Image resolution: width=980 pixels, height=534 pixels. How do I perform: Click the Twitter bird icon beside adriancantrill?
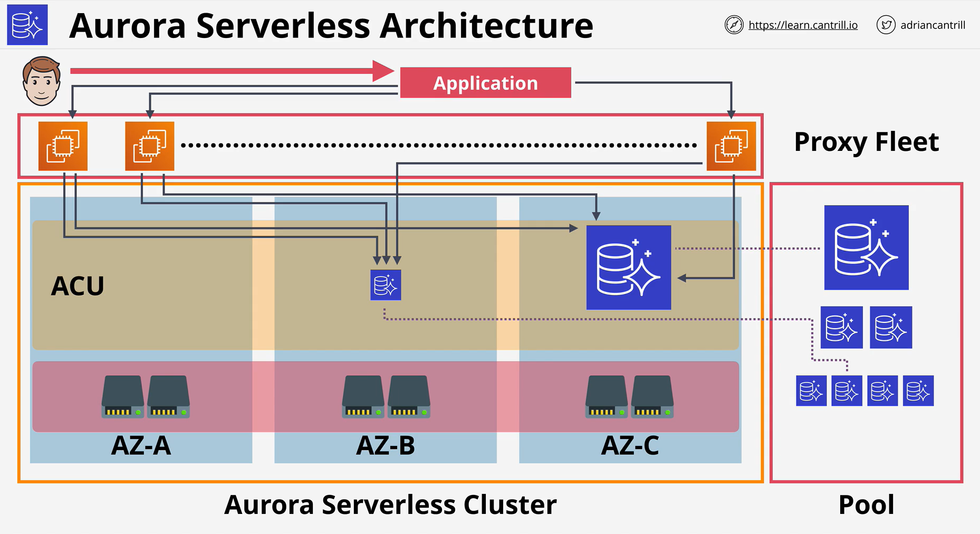point(886,25)
